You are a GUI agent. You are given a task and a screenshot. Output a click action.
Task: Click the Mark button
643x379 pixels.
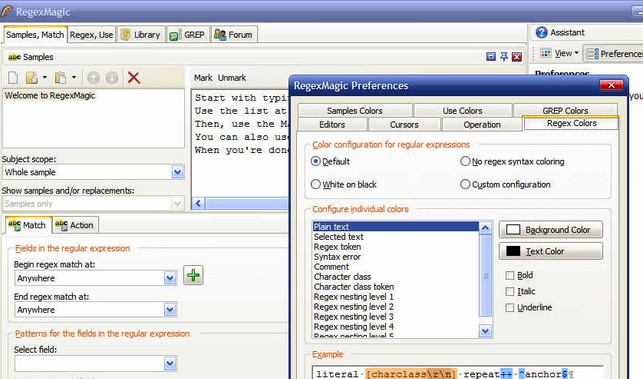point(203,78)
